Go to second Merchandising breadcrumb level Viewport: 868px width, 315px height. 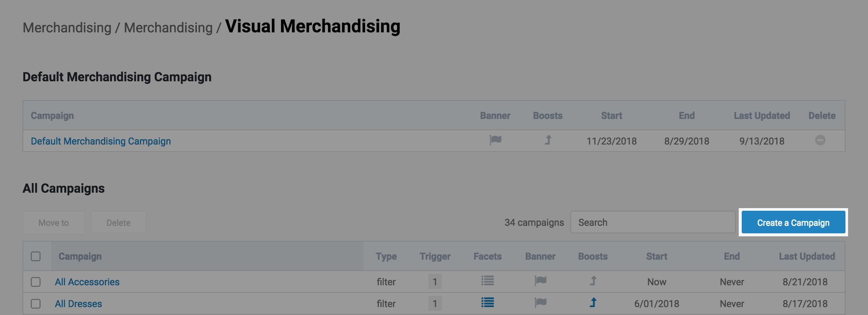click(168, 28)
